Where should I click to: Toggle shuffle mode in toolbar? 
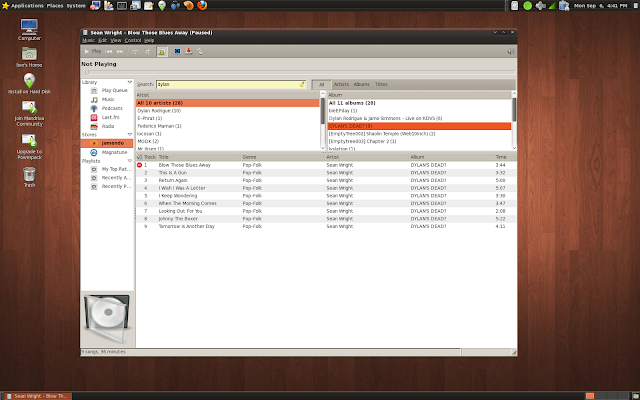pos(147,51)
